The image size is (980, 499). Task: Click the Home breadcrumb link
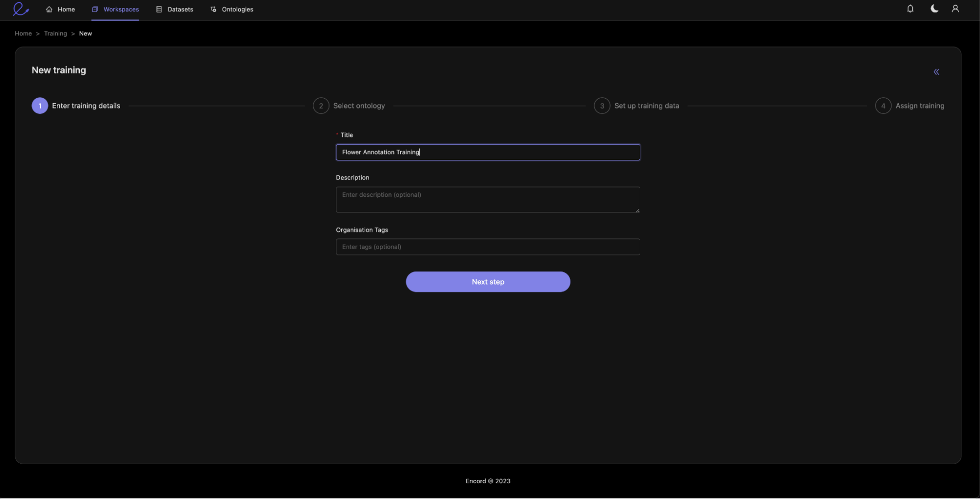click(23, 33)
